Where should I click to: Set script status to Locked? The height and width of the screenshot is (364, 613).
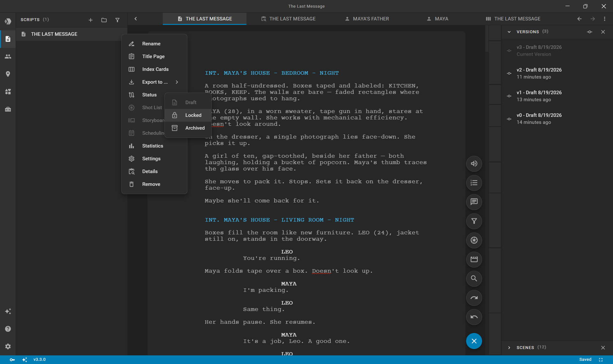point(188,115)
